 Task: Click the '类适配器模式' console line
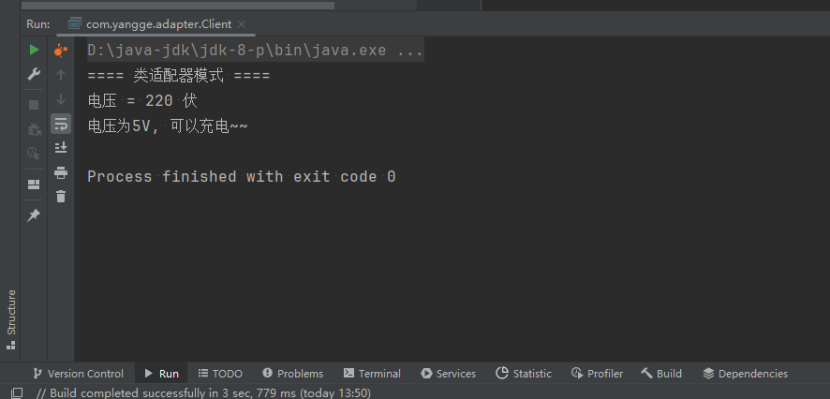point(179,76)
